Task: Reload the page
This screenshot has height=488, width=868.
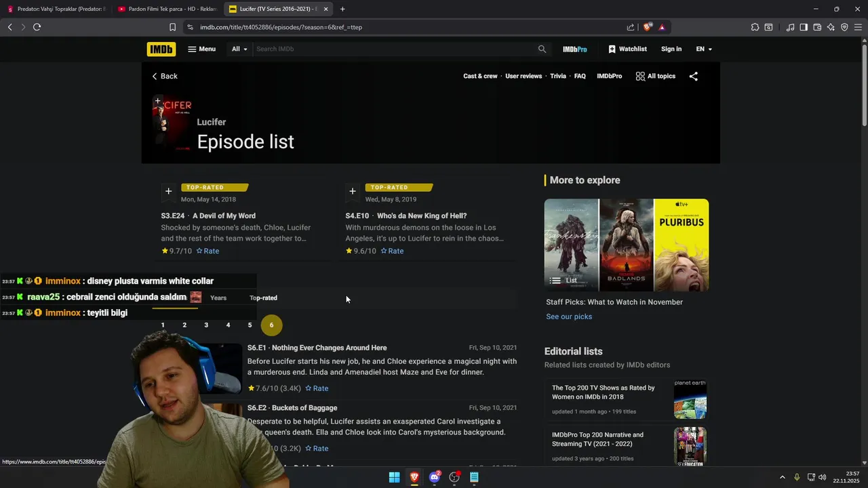Action: tap(37, 27)
